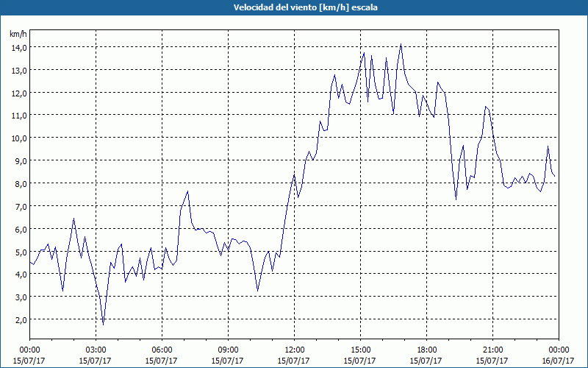The image size is (588, 368).
Task: Click the "12,0" y-axis label
Action: tap(19, 93)
